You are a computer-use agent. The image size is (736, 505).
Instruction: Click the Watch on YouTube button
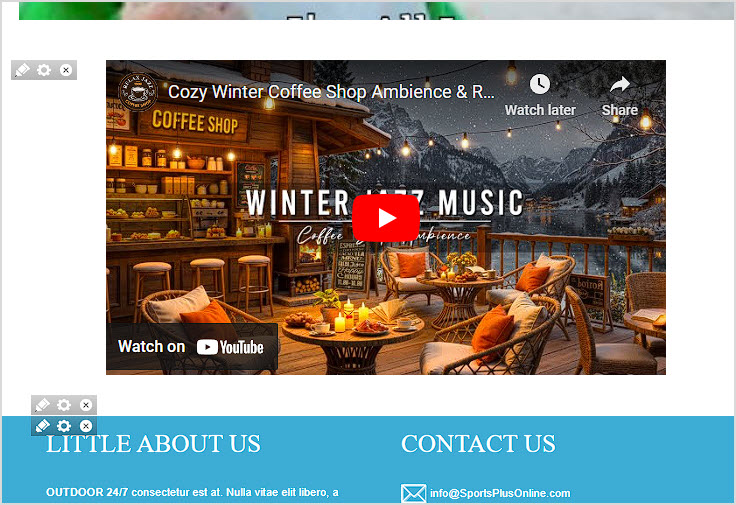(x=192, y=347)
